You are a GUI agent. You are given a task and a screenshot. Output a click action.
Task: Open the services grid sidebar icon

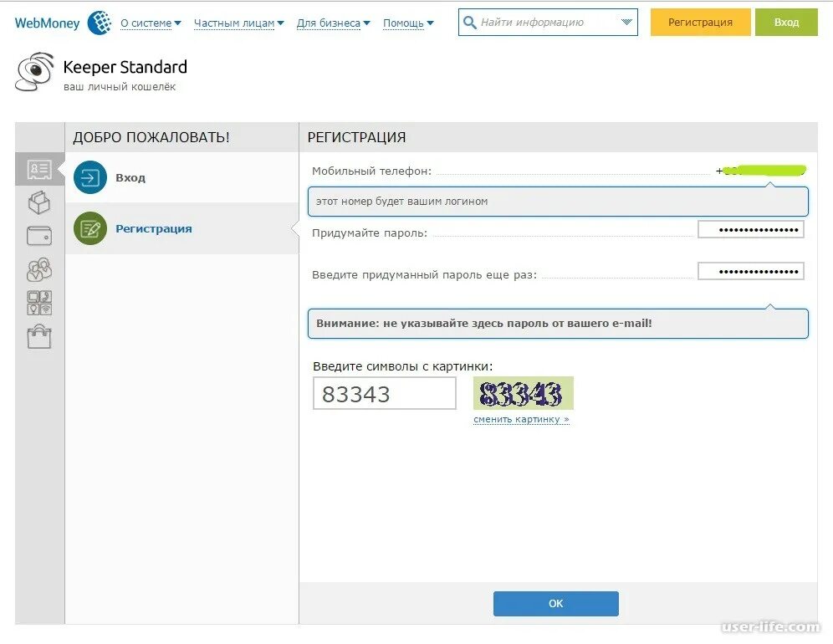coord(39,303)
